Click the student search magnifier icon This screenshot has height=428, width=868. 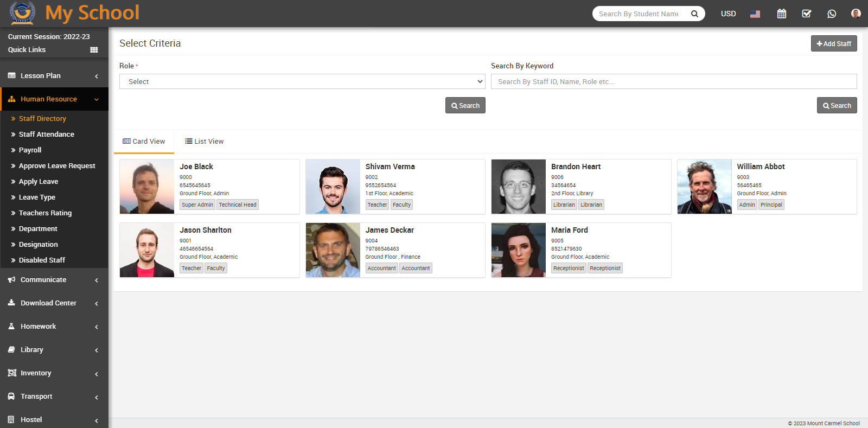point(694,14)
